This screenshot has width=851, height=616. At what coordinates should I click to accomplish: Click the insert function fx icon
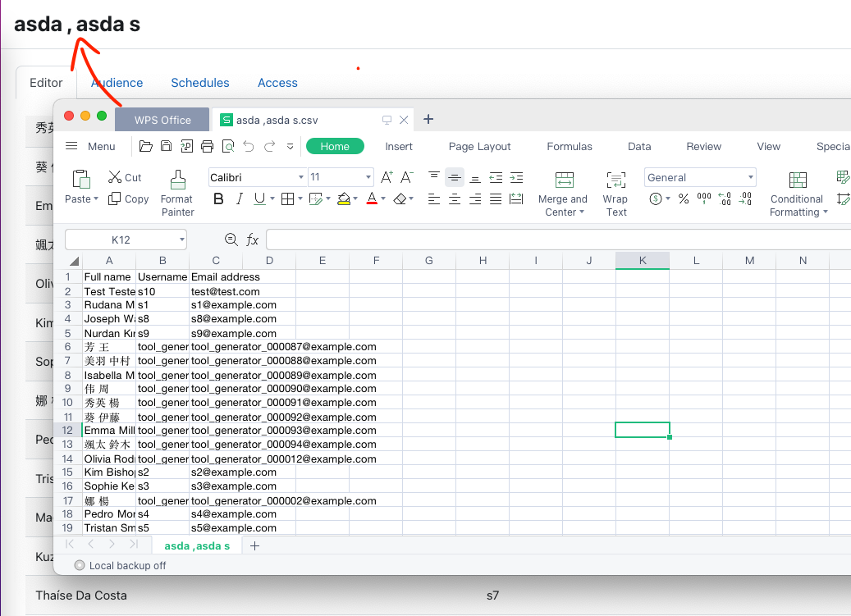[x=253, y=240]
